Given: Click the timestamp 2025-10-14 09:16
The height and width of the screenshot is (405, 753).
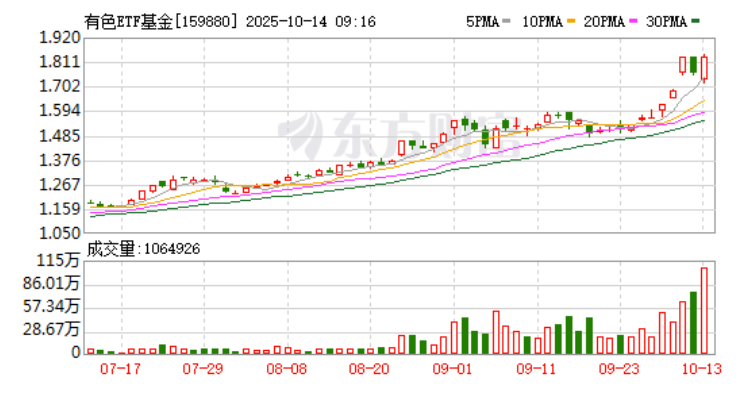Looking at the screenshot, I should coord(311,22).
